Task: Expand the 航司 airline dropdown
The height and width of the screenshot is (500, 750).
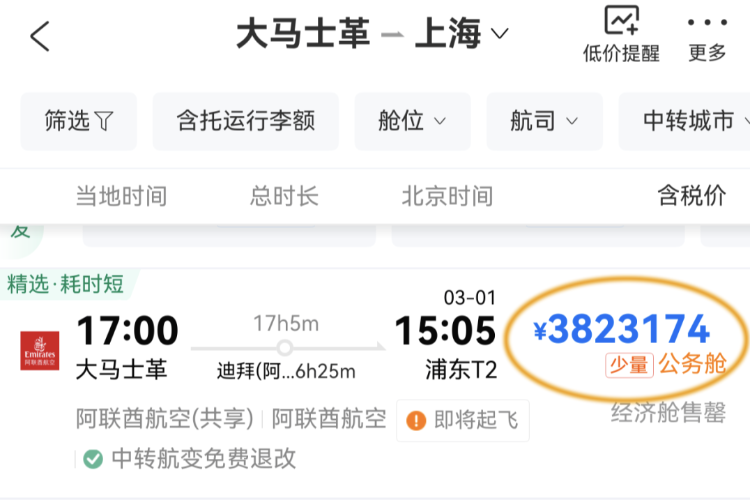Action: pyautogui.click(x=544, y=121)
